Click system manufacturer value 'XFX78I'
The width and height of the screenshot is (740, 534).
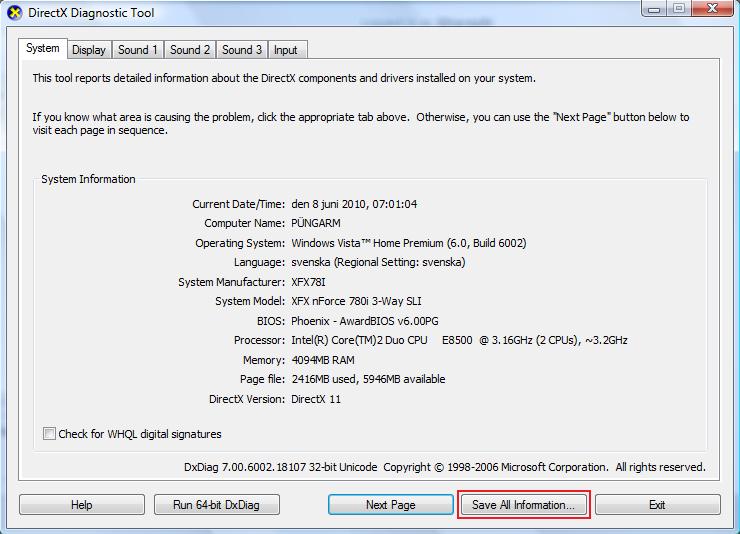click(308, 282)
